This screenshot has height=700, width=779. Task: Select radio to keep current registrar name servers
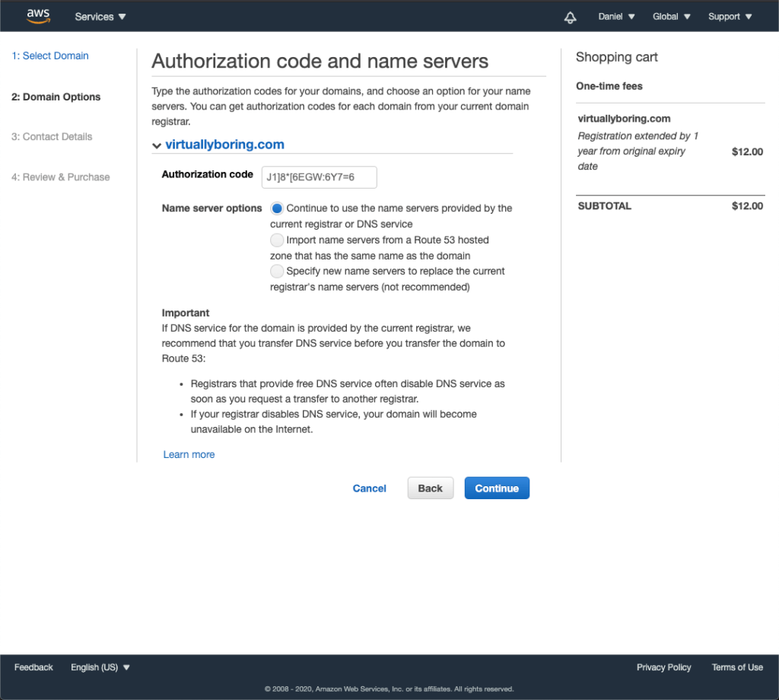point(277,208)
